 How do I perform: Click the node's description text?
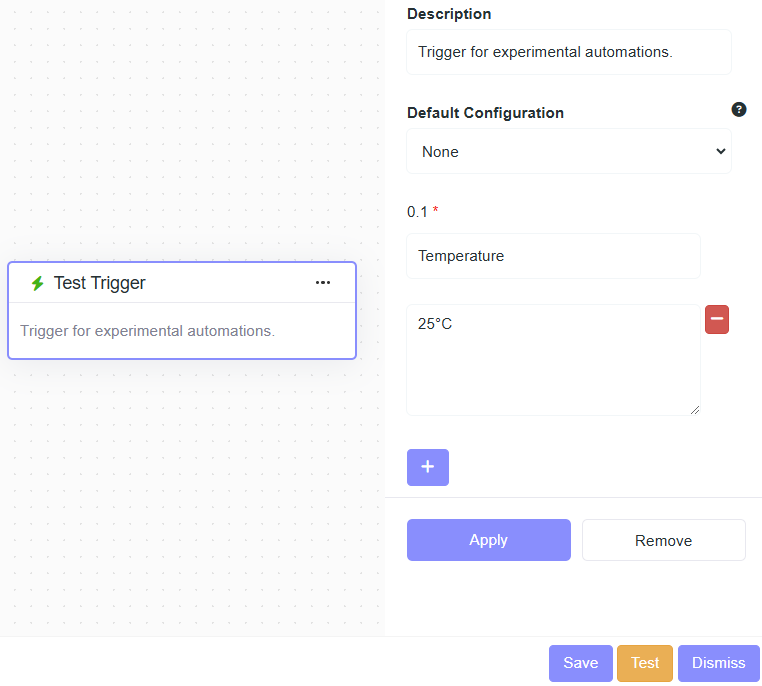point(147,331)
